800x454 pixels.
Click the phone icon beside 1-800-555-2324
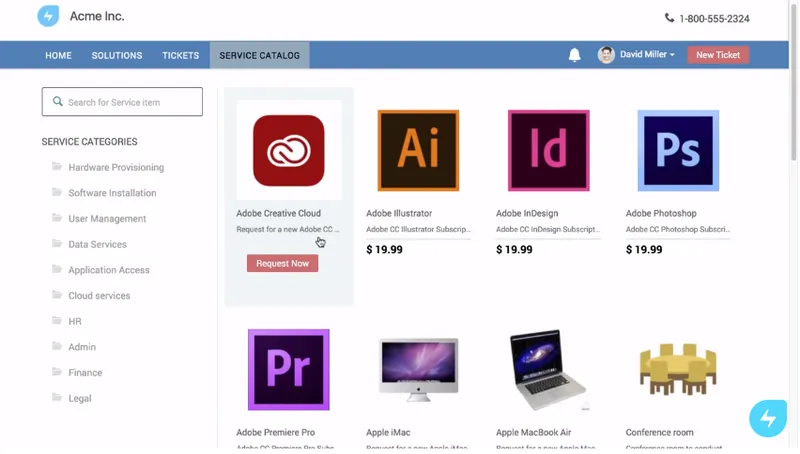[669, 18]
